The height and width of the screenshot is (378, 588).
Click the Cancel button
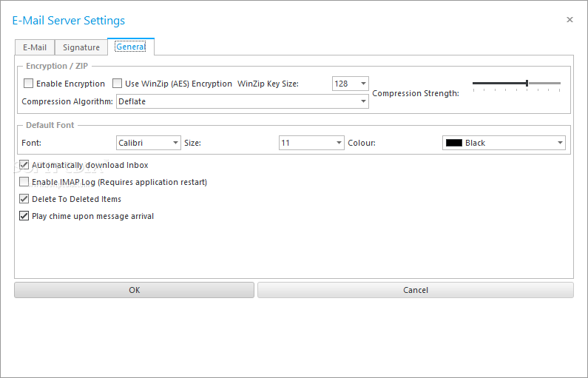416,290
